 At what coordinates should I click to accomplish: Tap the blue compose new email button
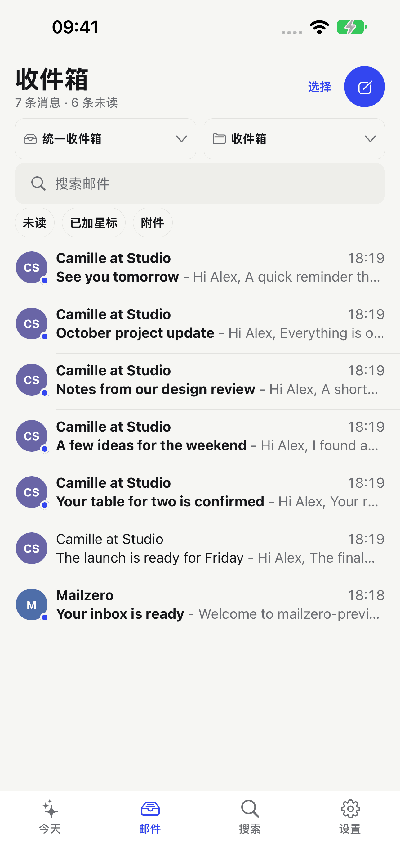364,87
